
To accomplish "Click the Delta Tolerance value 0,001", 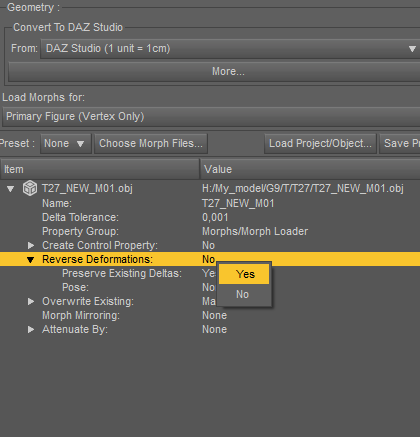I will tap(215, 218).
